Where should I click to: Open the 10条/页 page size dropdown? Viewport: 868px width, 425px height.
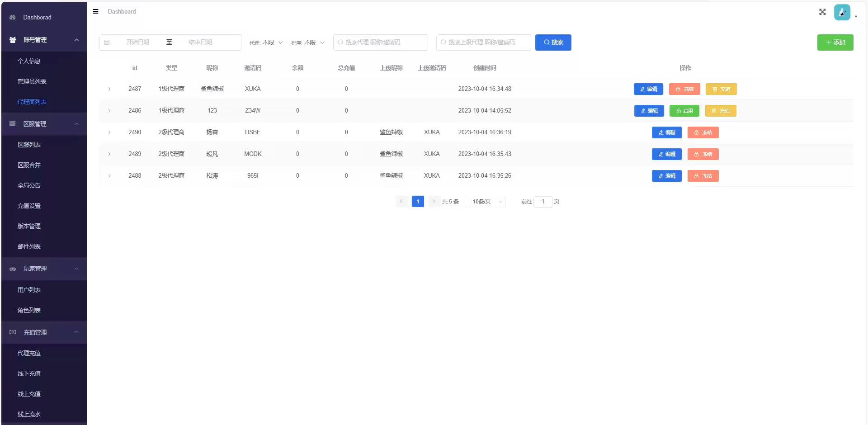485,202
